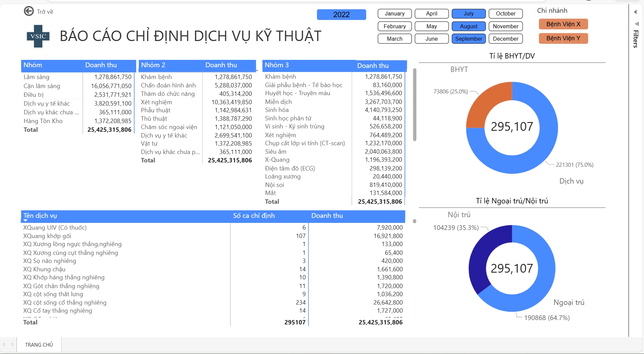Click the previous page arrow at bottom left
Screen dimensions: 644x354
tap(4, 345)
